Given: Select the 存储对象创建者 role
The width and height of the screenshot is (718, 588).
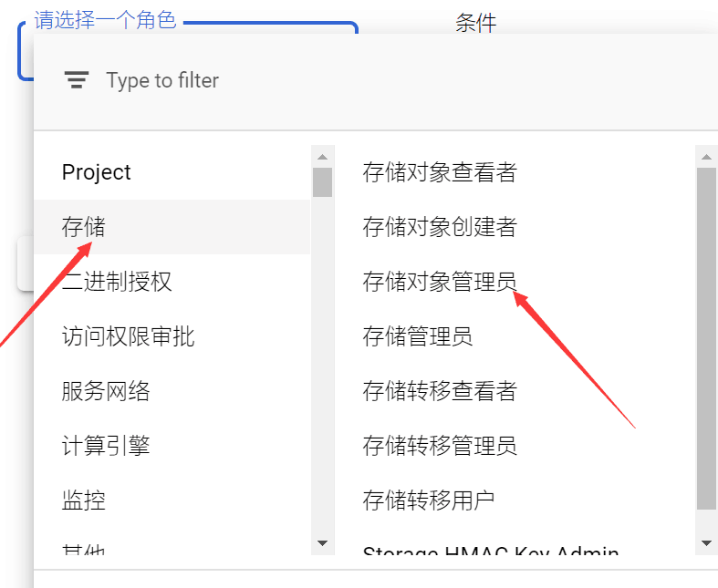Looking at the screenshot, I should click(x=440, y=227).
